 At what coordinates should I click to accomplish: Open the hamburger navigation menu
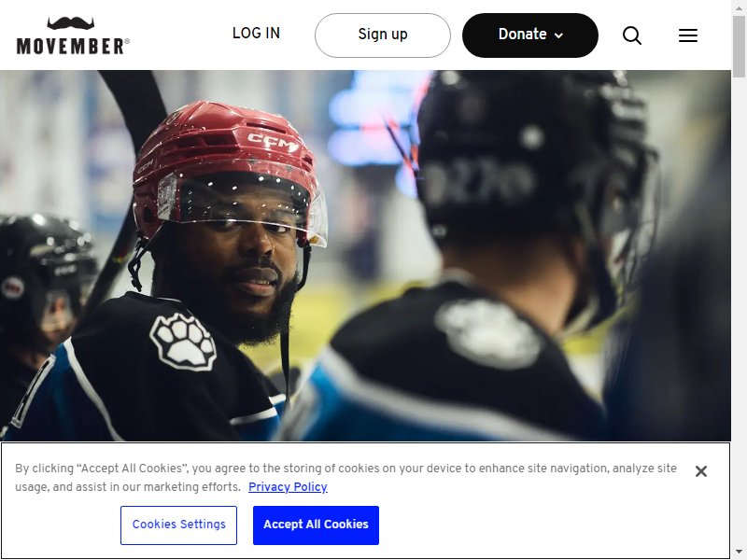coord(688,35)
